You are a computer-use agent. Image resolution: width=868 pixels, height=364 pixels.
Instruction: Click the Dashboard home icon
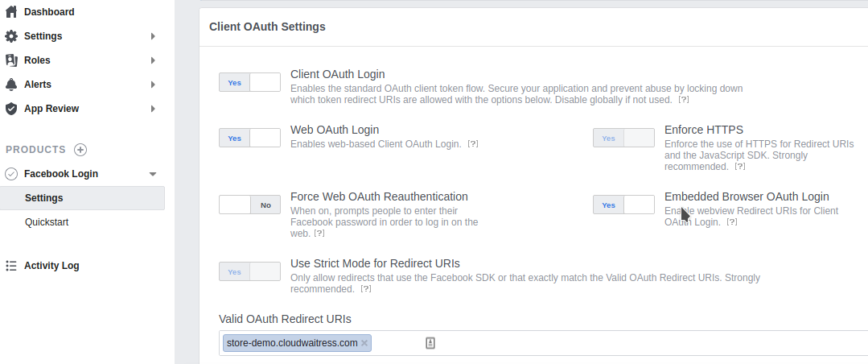click(11, 12)
